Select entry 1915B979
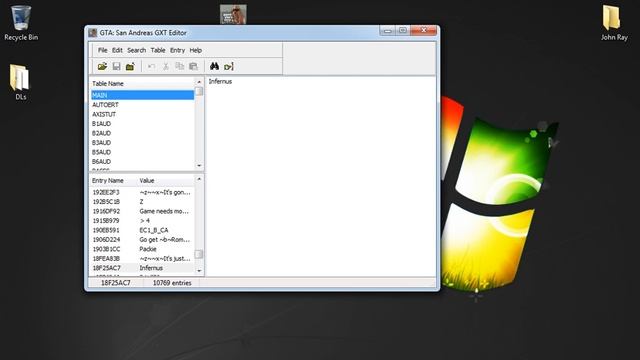 coord(106,220)
